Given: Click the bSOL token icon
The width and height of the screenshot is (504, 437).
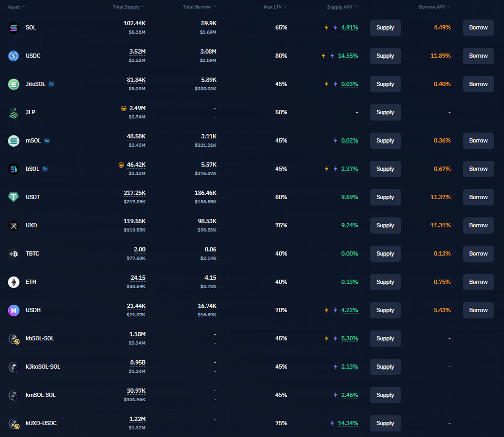Looking at the screenshot, I should [x=13, y=169].
